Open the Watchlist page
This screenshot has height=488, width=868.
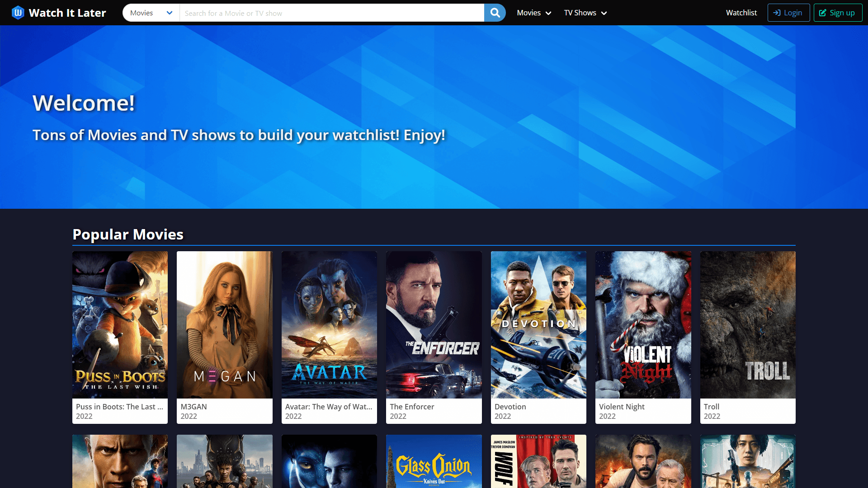coord(741,13)
